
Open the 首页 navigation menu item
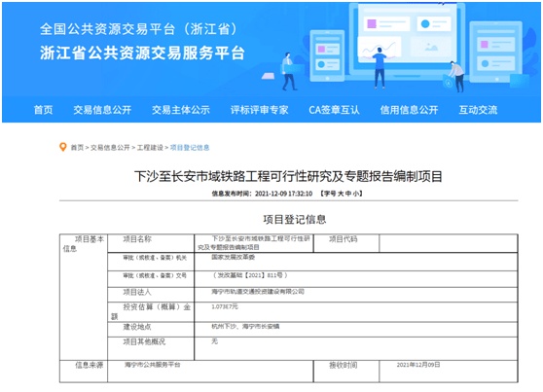[43, 110]
